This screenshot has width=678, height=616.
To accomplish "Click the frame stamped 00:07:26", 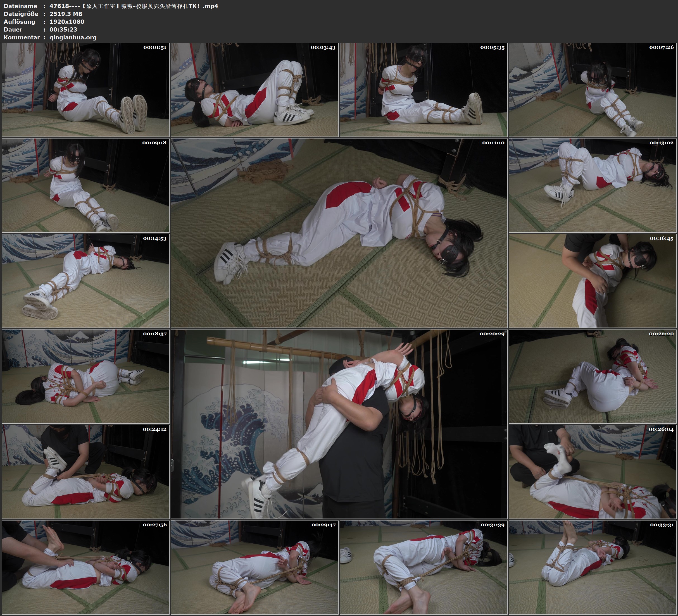I will (593, 90).
